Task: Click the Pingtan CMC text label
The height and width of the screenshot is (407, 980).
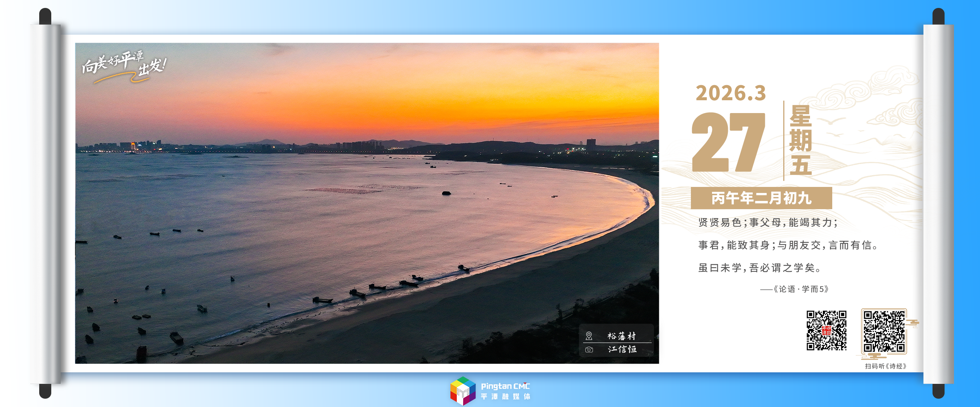Action: [x=505, y=386]
